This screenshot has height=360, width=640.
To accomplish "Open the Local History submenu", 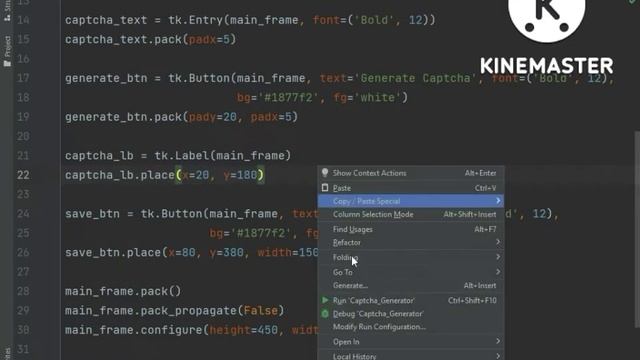I will [x=411, y=356].
